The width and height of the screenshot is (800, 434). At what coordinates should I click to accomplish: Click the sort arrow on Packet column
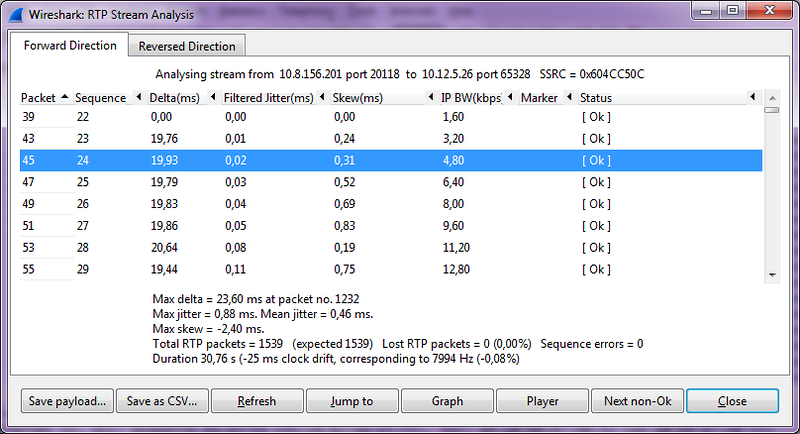tap(65, 96)
